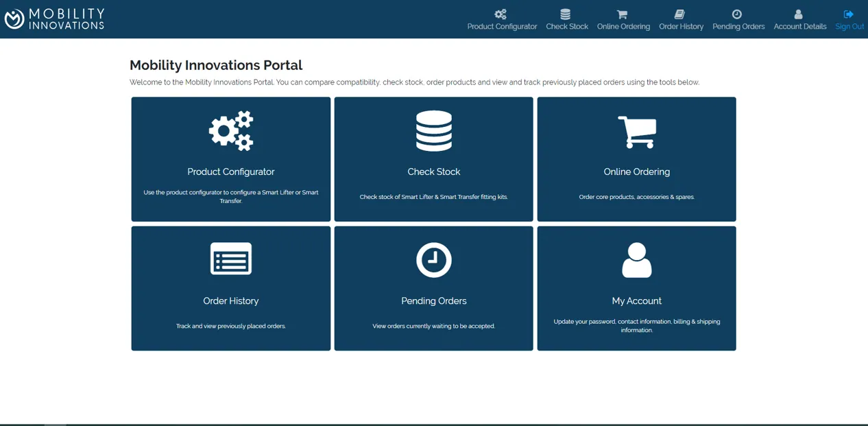Click the cart icon above Online Ordering in navbar
The width and height of the screenshot is (868, 426).
click(623, 14)
